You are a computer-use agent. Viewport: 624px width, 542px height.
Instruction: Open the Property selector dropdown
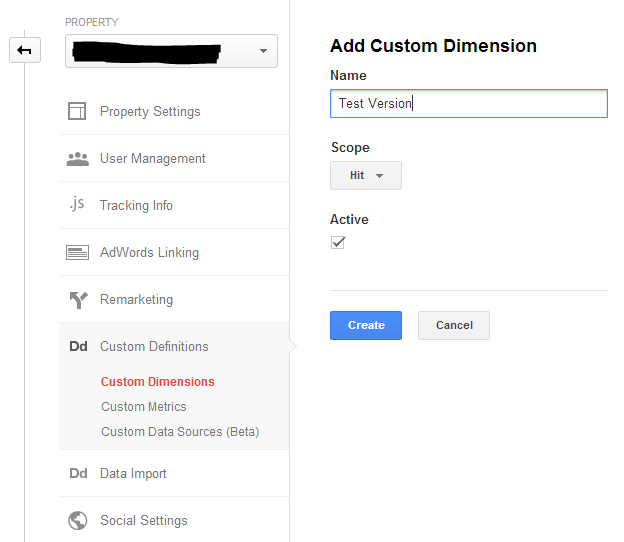click(171, 51)
